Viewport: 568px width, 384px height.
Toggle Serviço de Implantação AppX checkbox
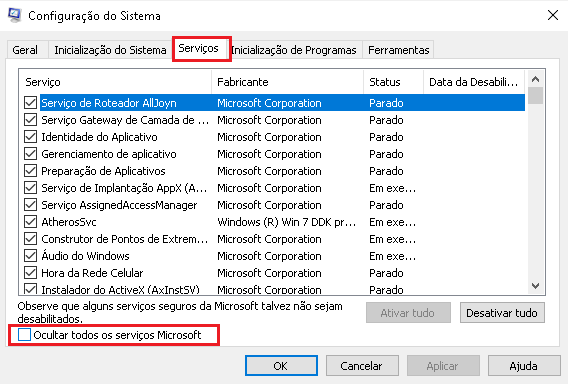30,188
